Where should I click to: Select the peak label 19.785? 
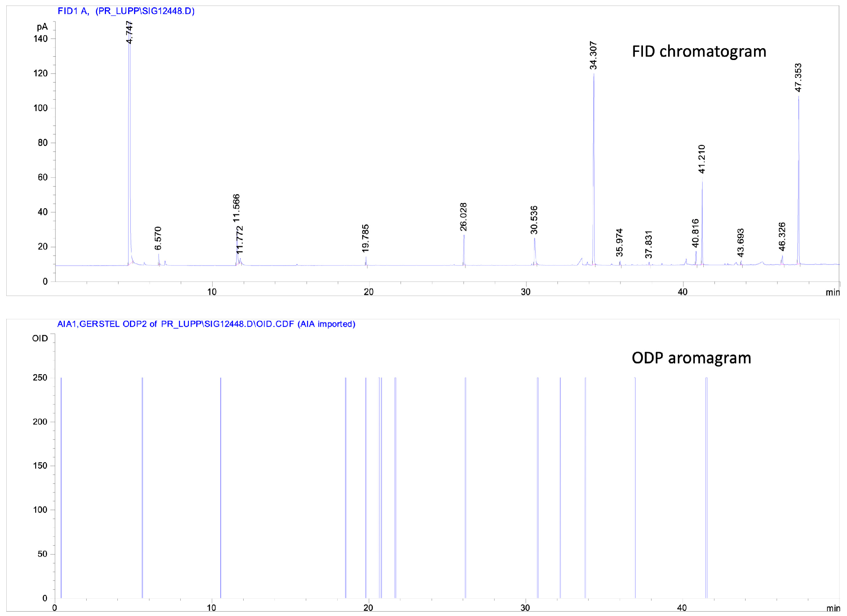pos(366,238)
